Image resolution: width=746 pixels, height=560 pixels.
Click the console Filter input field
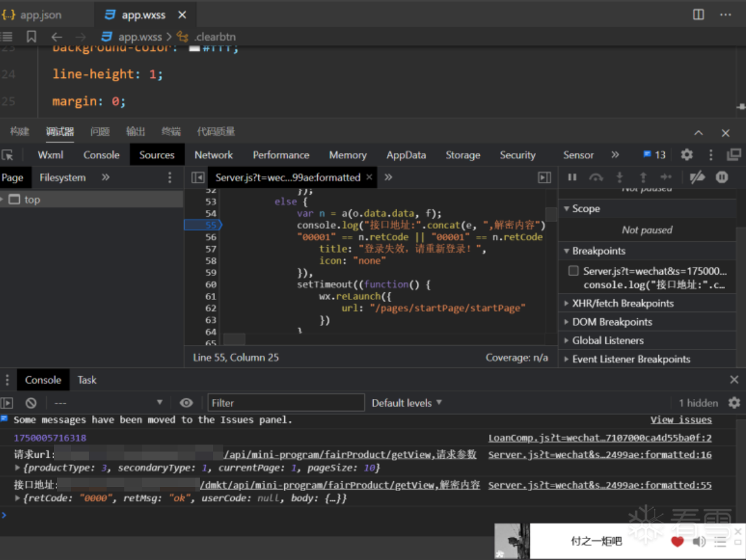[286, 403]
